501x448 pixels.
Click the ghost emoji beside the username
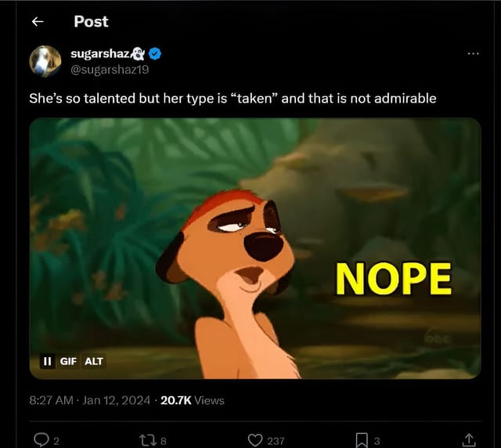140,53
